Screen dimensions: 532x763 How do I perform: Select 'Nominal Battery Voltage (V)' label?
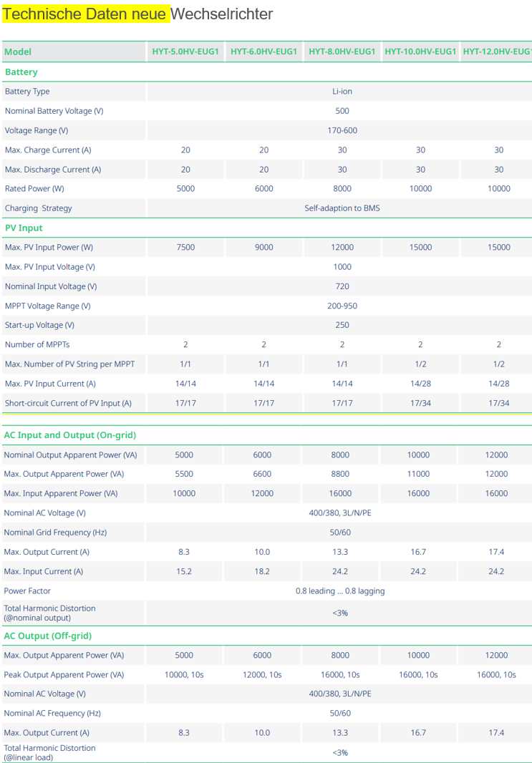(54, 111)
